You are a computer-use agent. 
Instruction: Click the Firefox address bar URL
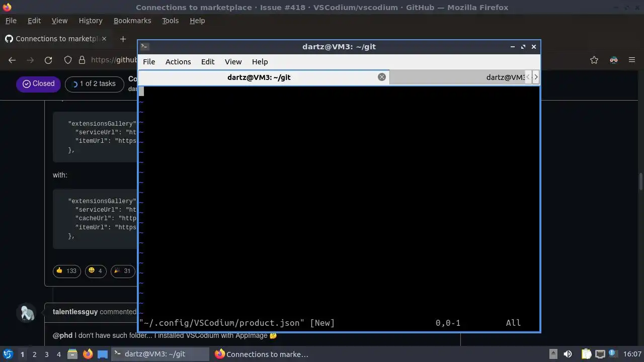(x=114, y=60)
